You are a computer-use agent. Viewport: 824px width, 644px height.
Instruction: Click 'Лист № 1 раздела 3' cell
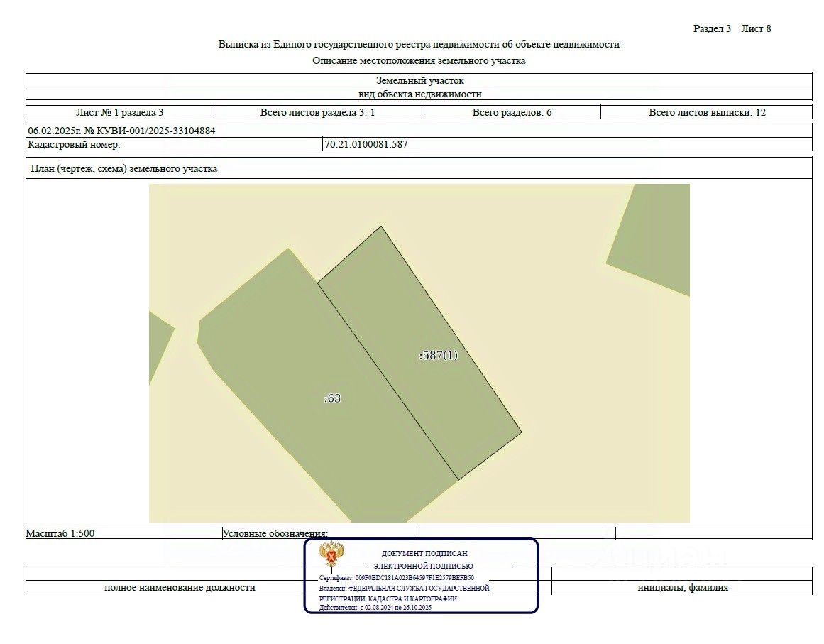click(119, 112)
